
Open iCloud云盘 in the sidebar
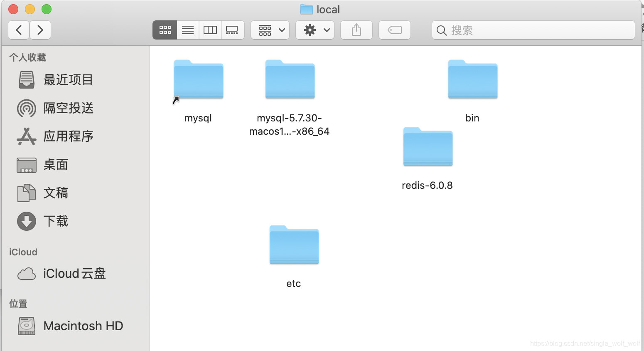[75, 274]
